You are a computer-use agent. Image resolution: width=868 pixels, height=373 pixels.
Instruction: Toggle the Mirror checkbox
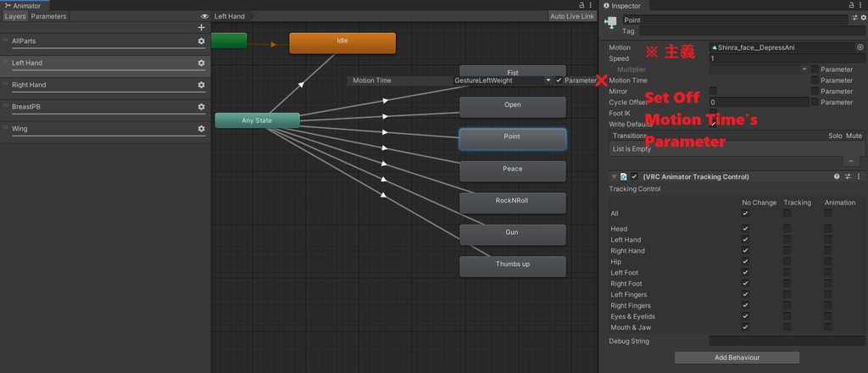coord(713,91)
